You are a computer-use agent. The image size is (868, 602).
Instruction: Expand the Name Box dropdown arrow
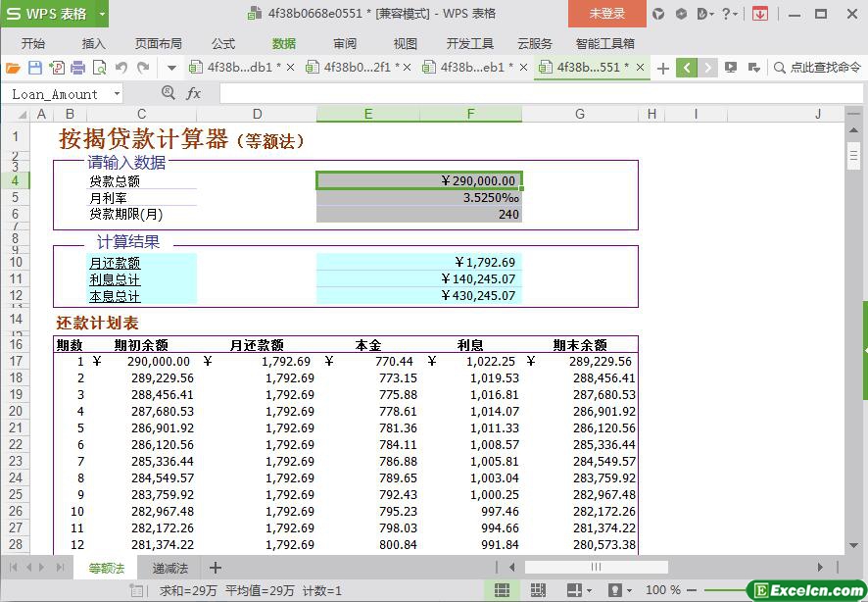[117, 94]
